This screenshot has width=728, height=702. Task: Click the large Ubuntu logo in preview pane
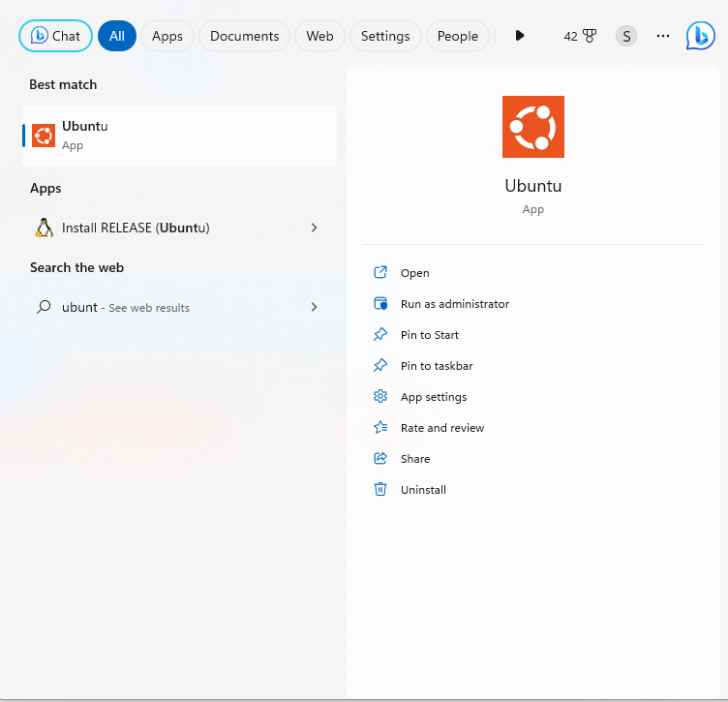click(x=532, y=127)
